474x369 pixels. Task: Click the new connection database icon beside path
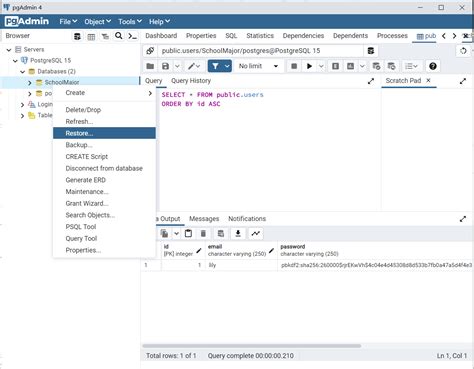pyautogui.click(x=371, y=51)
